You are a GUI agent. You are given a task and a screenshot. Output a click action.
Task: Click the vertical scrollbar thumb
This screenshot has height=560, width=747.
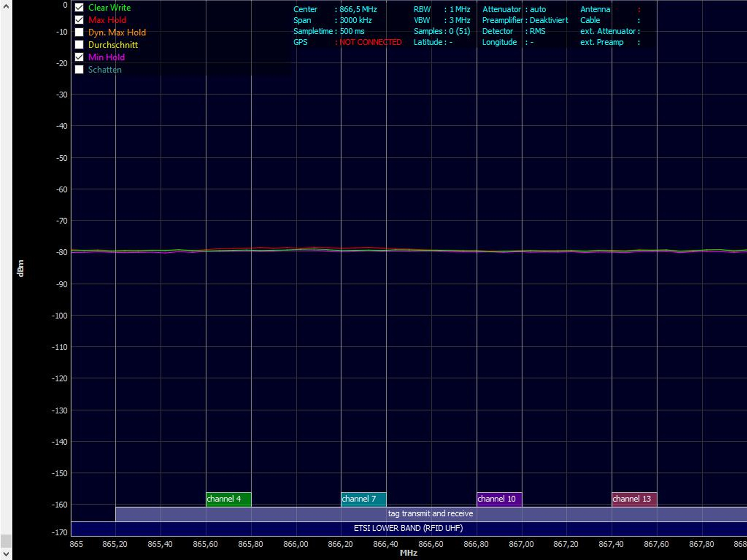[x=6, y=541]
